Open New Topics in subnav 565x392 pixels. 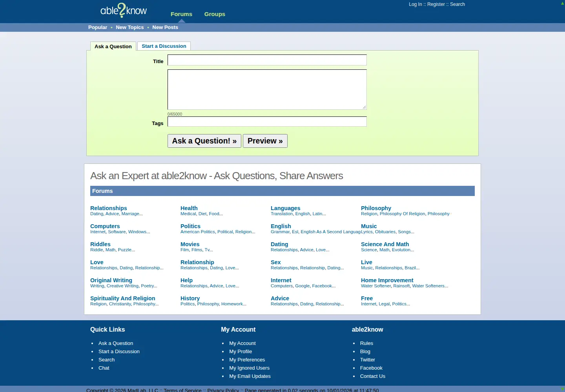point(130,27)
